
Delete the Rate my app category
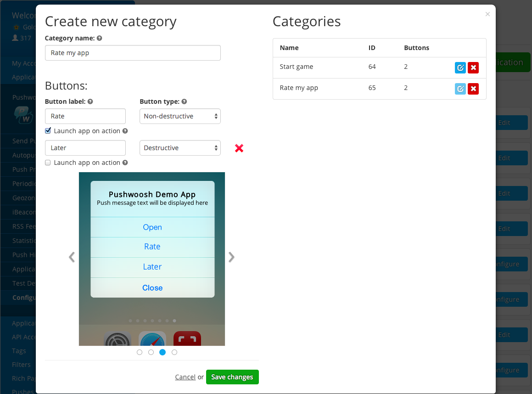click(x=473, y=89)
